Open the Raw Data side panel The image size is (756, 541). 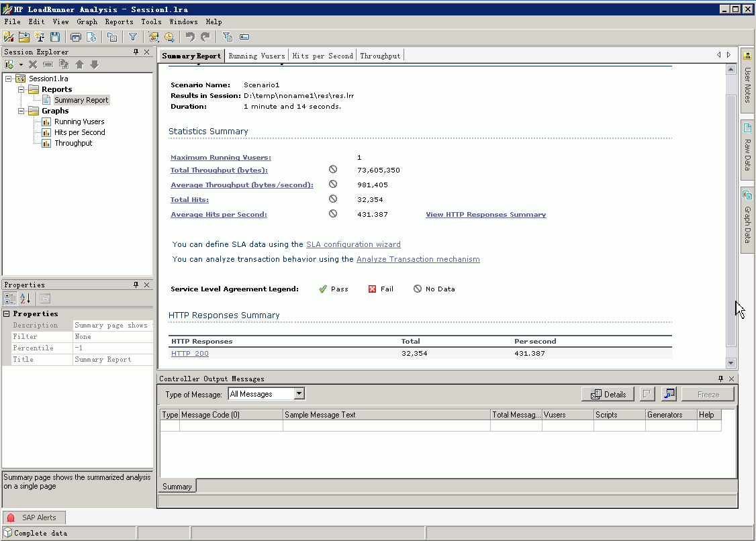point(748,150)
